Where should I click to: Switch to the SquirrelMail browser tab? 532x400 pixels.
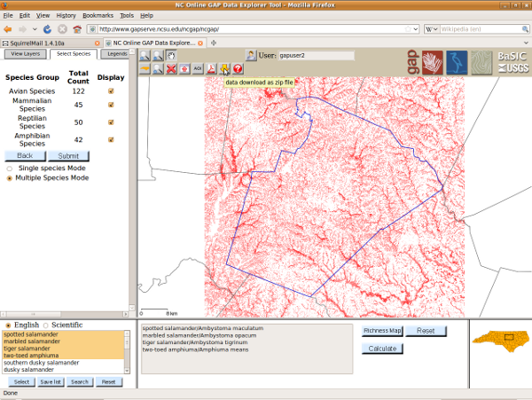pyautogui.click(x=51, y=43)
